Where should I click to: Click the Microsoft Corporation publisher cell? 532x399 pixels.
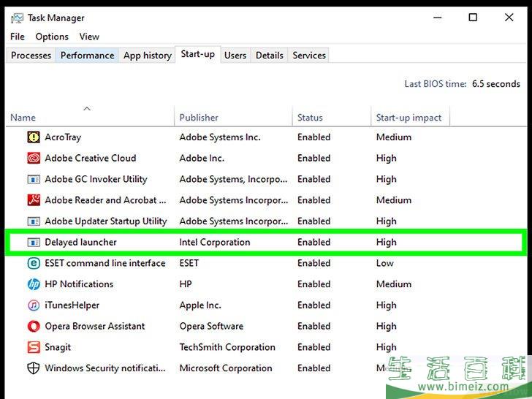pos(226,368)
